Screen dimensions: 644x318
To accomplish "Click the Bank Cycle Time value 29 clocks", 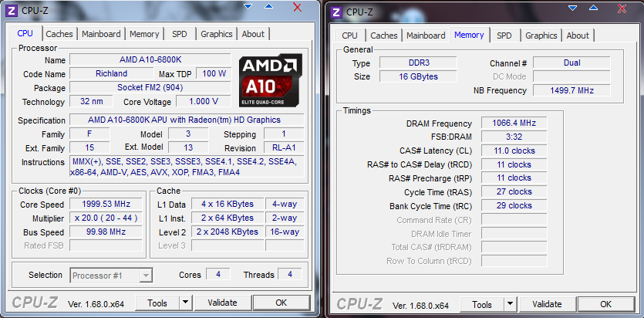I will (514, 205).
